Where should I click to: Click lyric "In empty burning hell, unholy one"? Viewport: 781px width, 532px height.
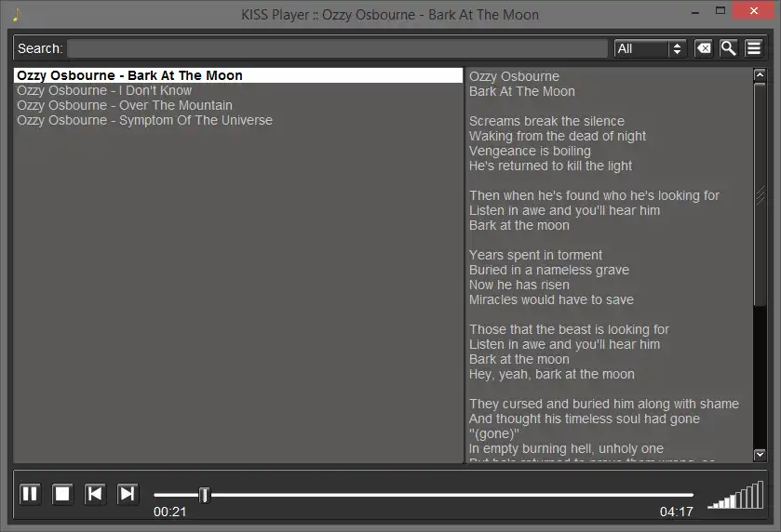click(x=566, y=449)
